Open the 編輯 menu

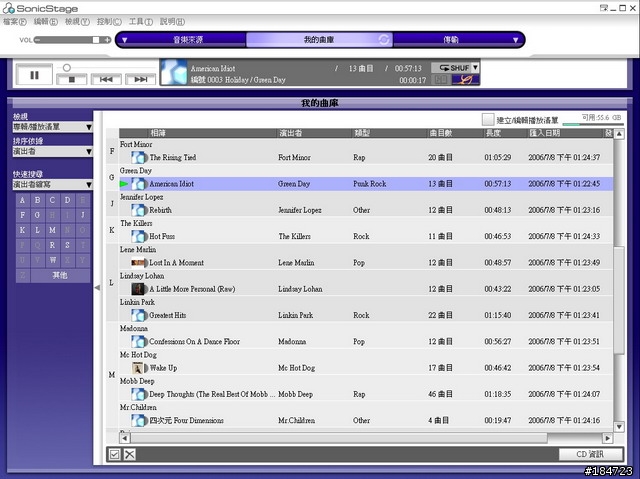pyautogui.click(x=45, y=22)
